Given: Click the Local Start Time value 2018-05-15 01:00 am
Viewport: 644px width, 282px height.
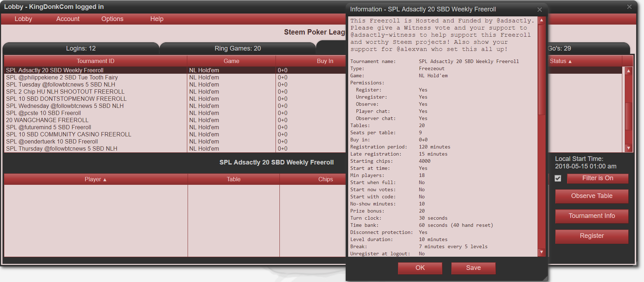Looking at the screenshot, I should point(586,166).
